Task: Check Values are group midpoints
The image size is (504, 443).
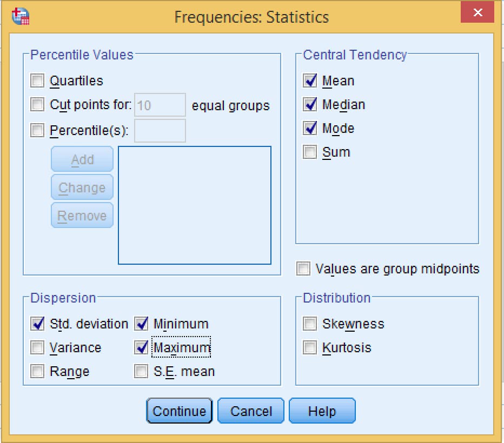Action: click(x=303, y=269)
